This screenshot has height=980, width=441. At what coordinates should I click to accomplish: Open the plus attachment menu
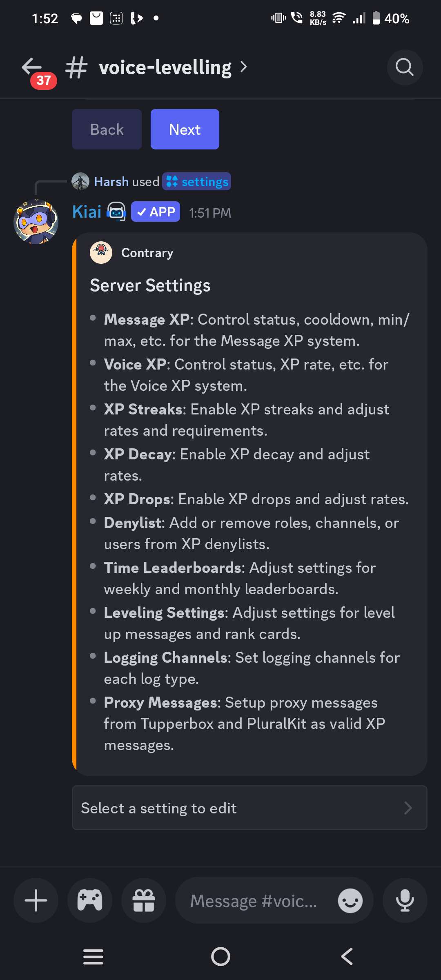tap(36, 900)
